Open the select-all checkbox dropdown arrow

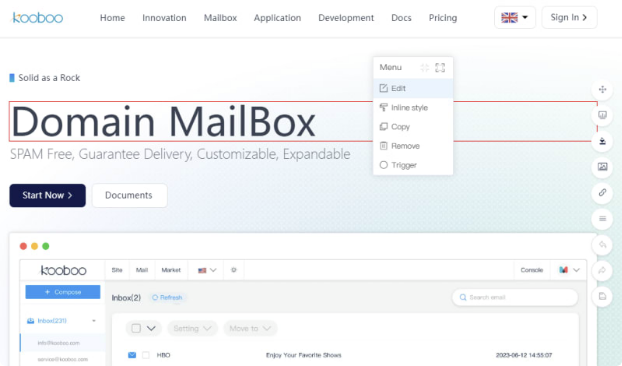point(151,328)
